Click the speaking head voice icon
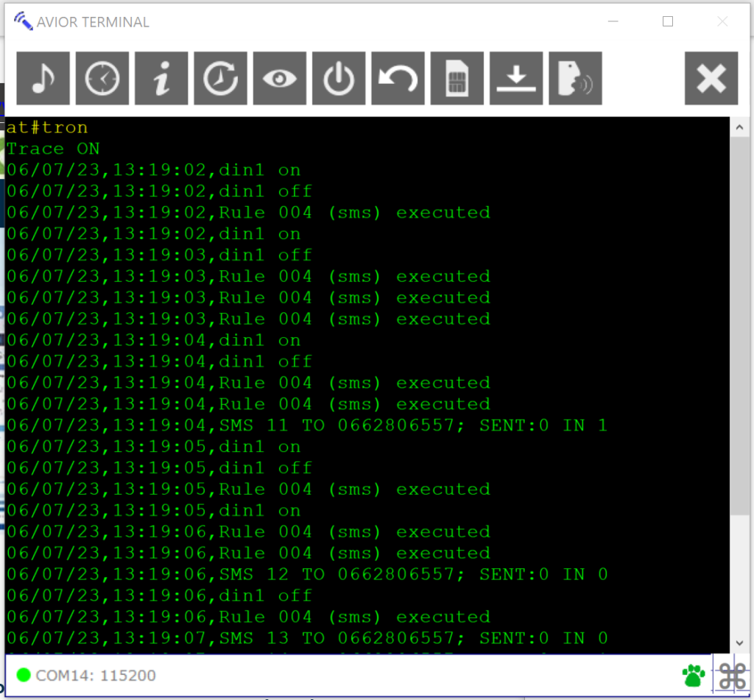This screenshot has height=700, width=754. tap(575, 79)
